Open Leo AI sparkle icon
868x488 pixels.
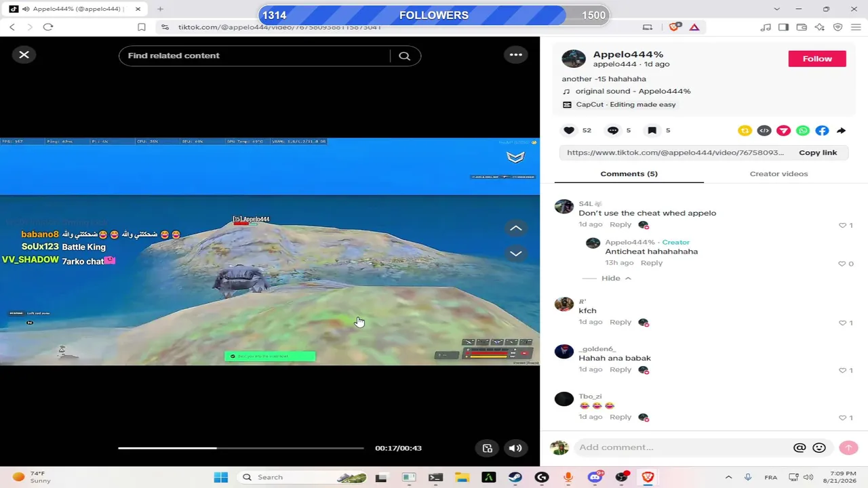[x=820, y=27]
